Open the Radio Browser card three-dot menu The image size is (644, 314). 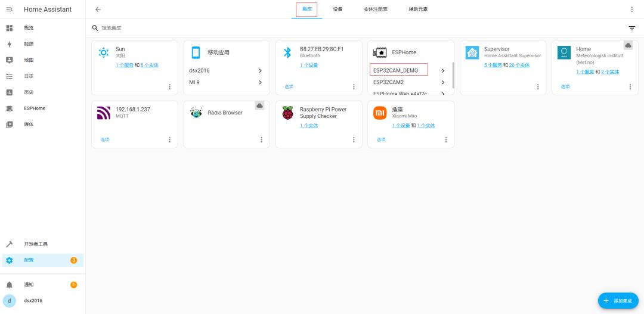pos(262,139)
